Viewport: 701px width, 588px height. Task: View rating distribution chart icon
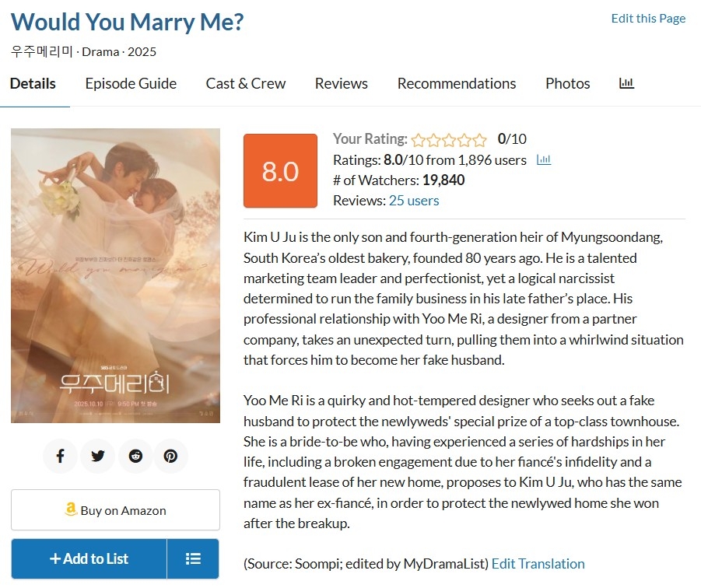pos(544,160)
